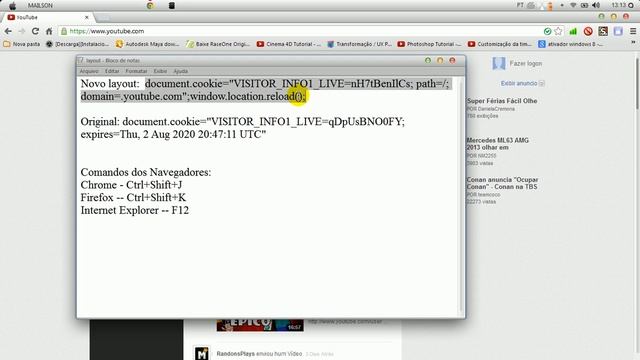Click the avatar icon beside Fazer login

[x=499, y=63]
